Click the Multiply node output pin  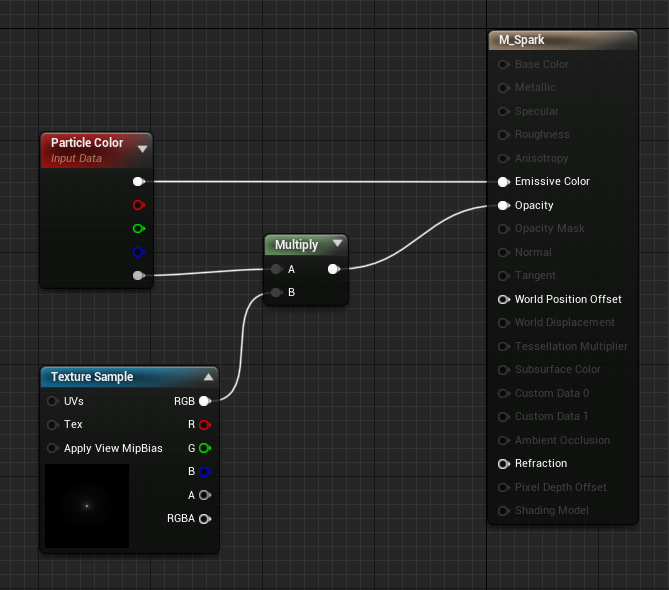334,269
